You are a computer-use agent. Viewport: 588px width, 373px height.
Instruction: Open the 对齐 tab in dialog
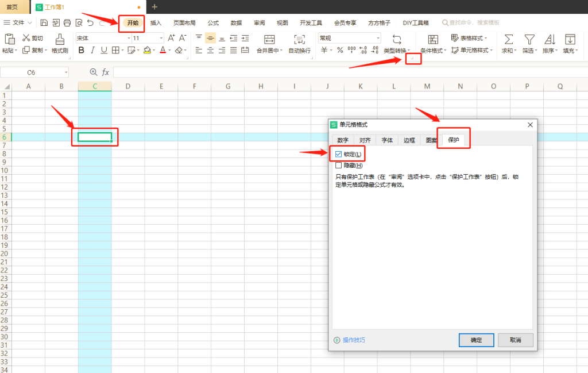point(365,140)
